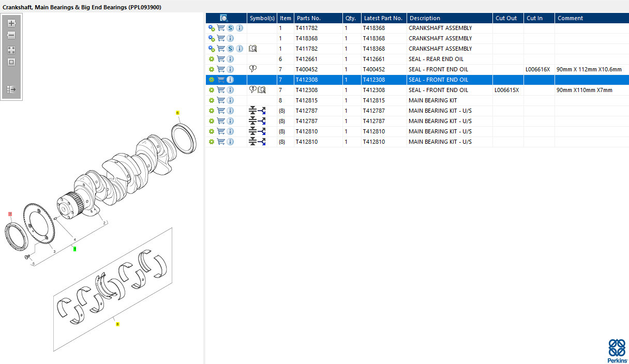Image resolution: width=629 pixels, height=364 pixels.
Task: Click the single-square fit view button
Action: pyautogui.click(x=11, y=62)
